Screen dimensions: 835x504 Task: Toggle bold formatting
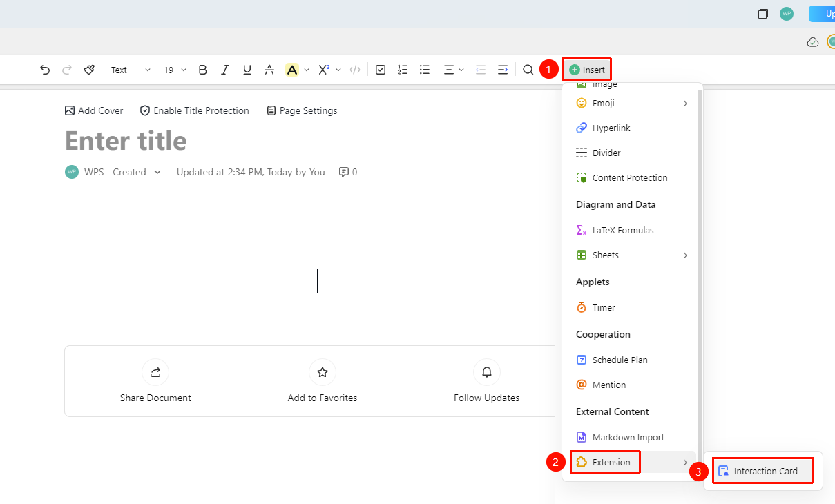pos(203,70)
